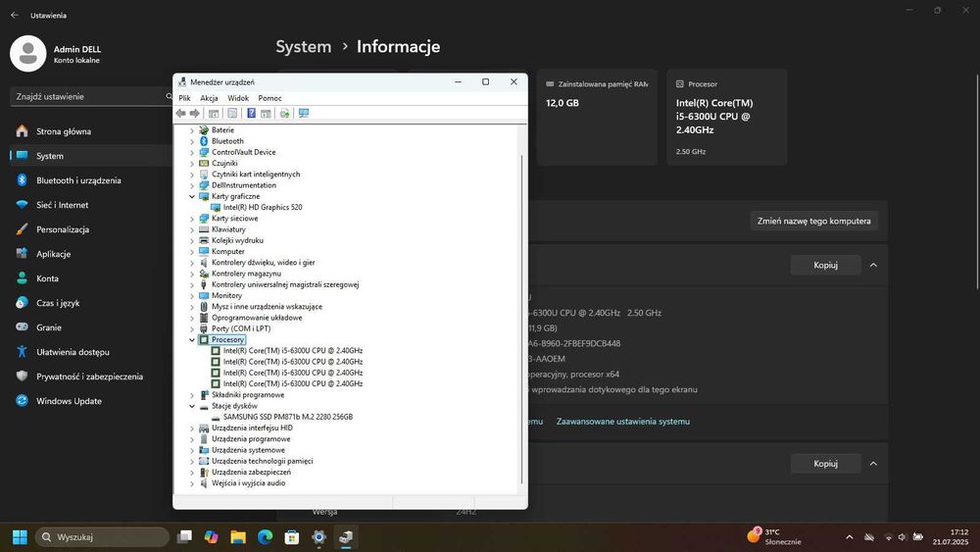The height and width of the screenshot is (552, 980).
Task: Select SAMSUNG SSD PM871b M.2 2280 256GB
Action: click(287, 417)
